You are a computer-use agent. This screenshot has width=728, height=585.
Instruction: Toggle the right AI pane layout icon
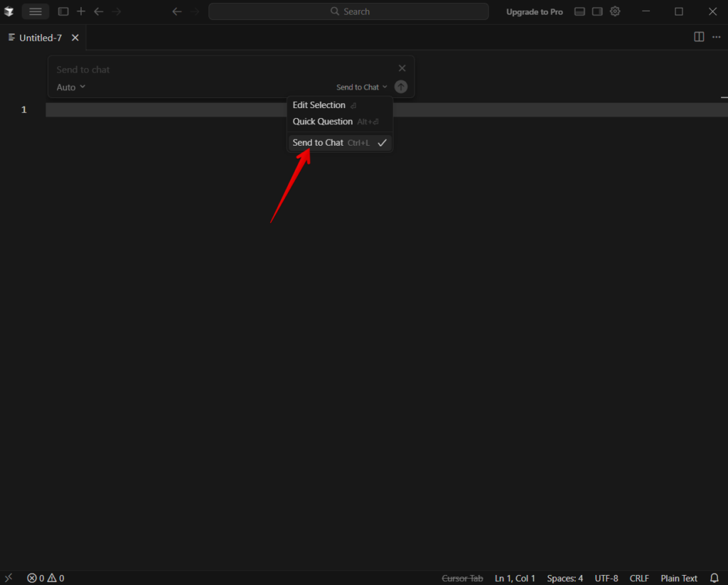coord(597,11)
